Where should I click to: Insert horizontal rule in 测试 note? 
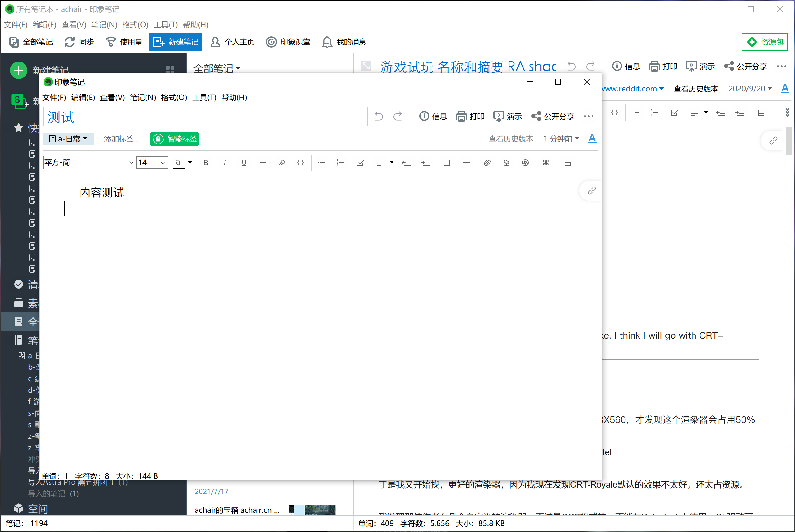[x=466, y=163]
